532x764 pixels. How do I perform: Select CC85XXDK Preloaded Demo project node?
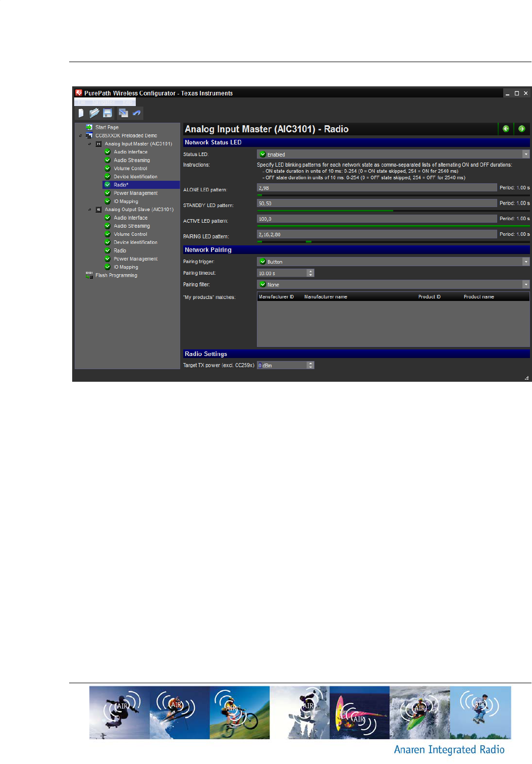(126, 135)
